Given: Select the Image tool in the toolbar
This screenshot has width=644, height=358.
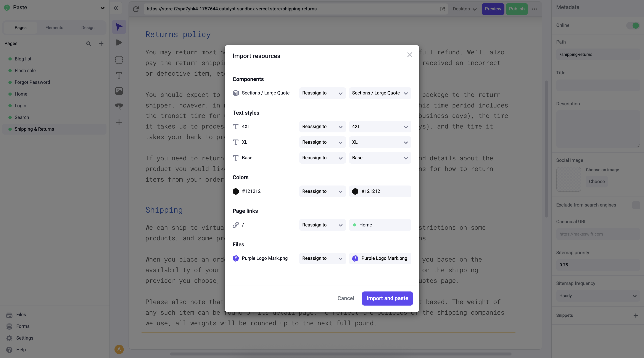Looking at the screenshot, I should point(119,91).
